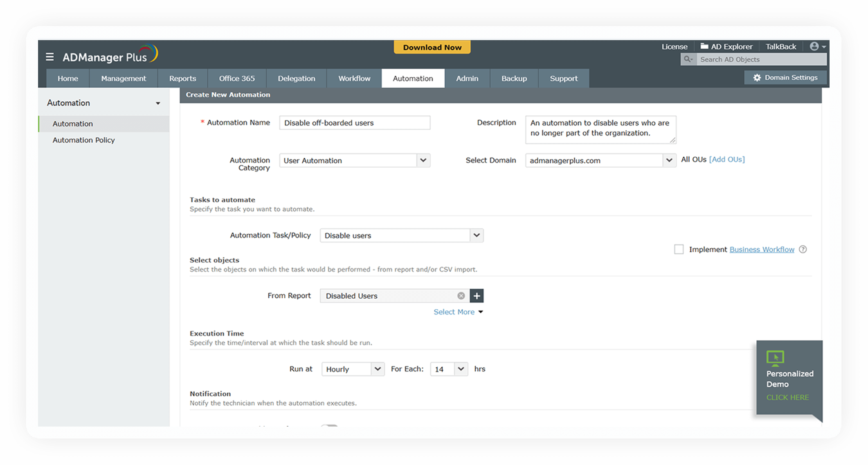This screenshot has height=465, width=868.
Task: Click the Domain Settings gear icon
Action: click(757, 78)
